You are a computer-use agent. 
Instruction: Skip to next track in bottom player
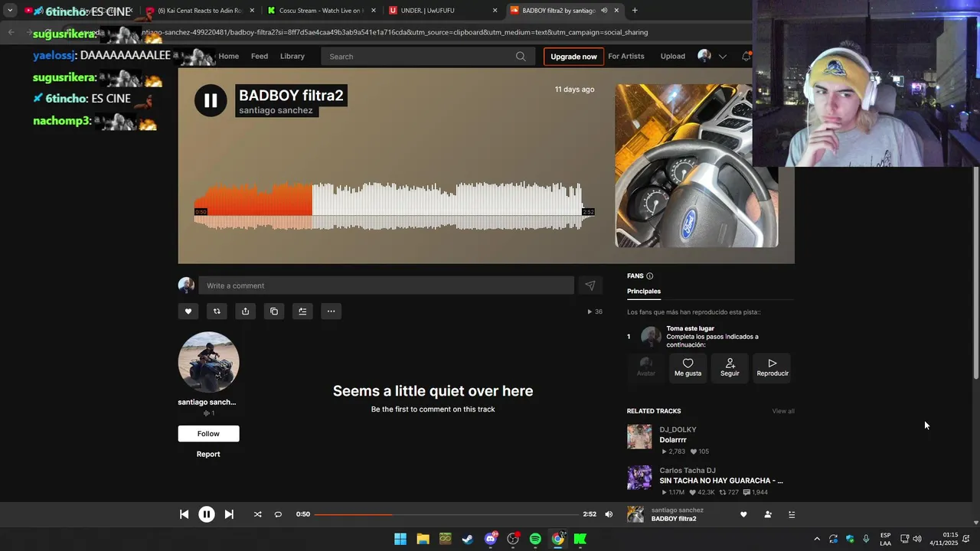[x=229, y=514]
